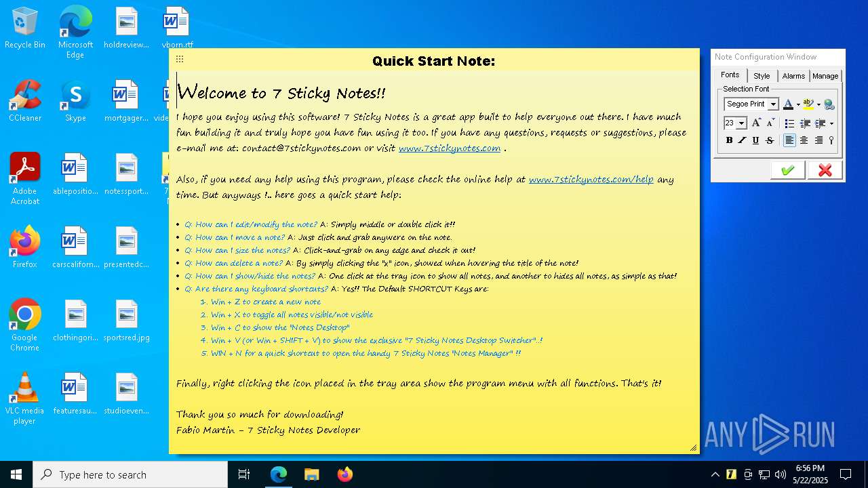Click the note's grip dots icon
This screenshot has height=488, width=868.
(180, 60)
